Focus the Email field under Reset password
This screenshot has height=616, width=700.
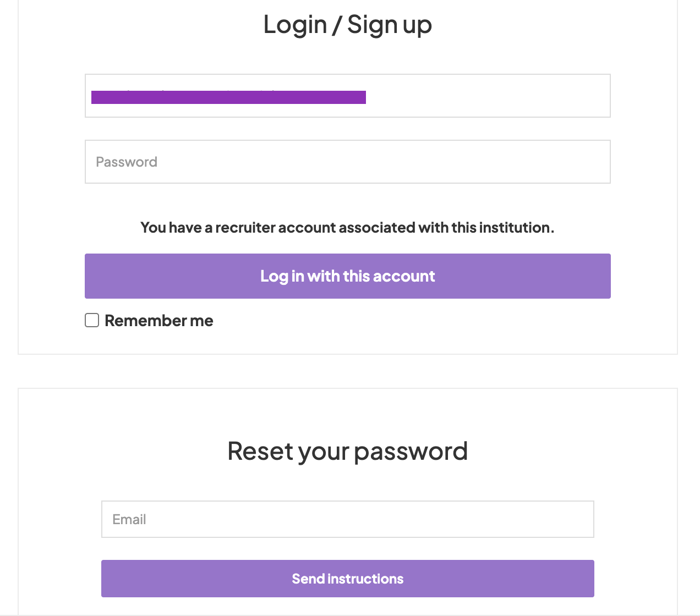pyautogui.click(x=347, y=519)
